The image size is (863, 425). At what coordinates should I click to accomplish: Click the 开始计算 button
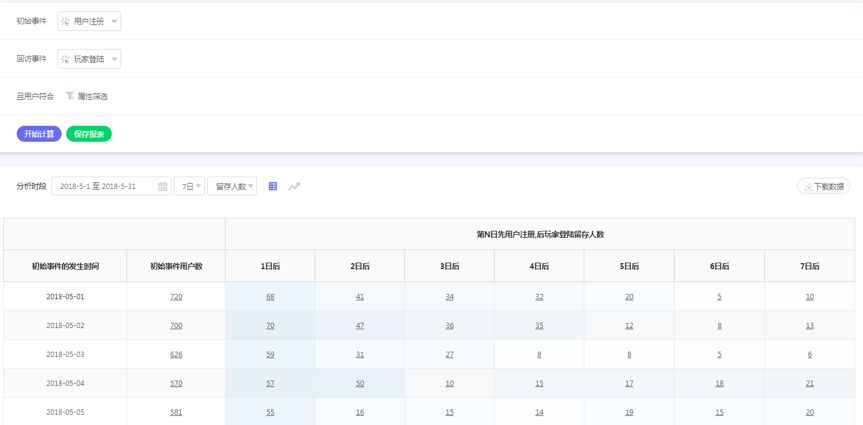tap(39, 134)
